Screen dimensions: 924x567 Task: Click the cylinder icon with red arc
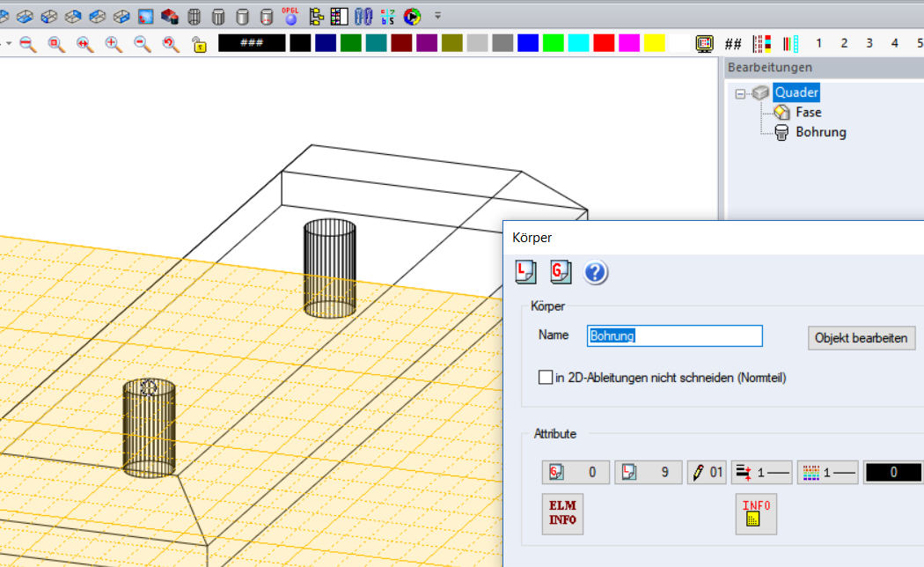pos(267,17)
